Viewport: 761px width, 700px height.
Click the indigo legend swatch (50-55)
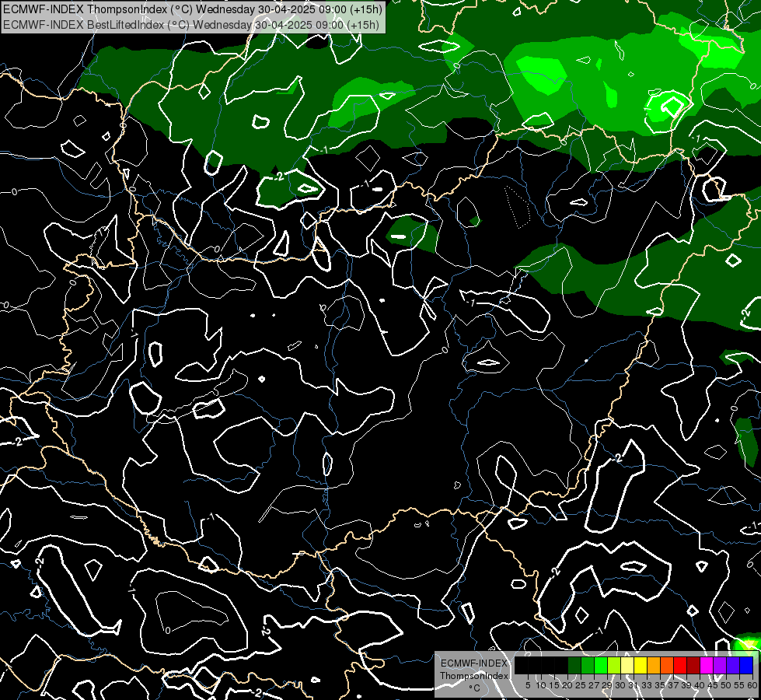[733, 666]
